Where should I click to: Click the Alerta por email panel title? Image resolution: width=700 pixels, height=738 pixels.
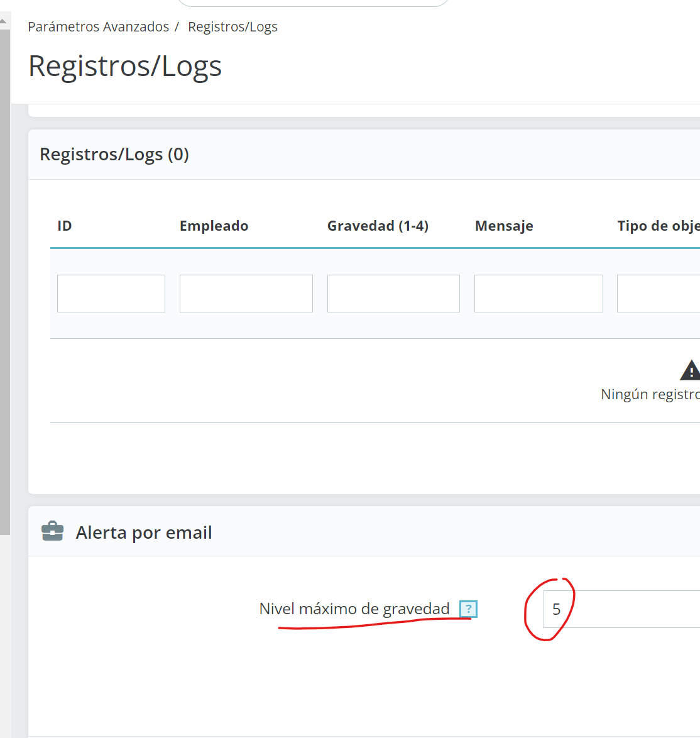[144, 533]
